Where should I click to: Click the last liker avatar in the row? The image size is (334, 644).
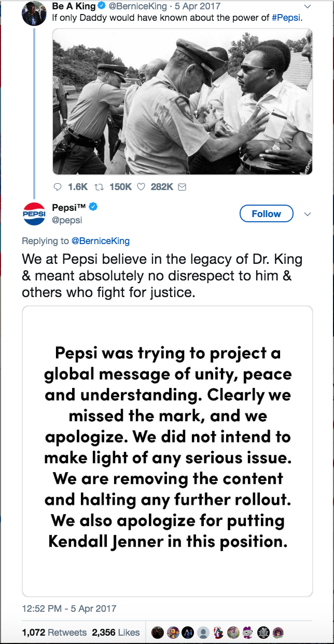279,632
